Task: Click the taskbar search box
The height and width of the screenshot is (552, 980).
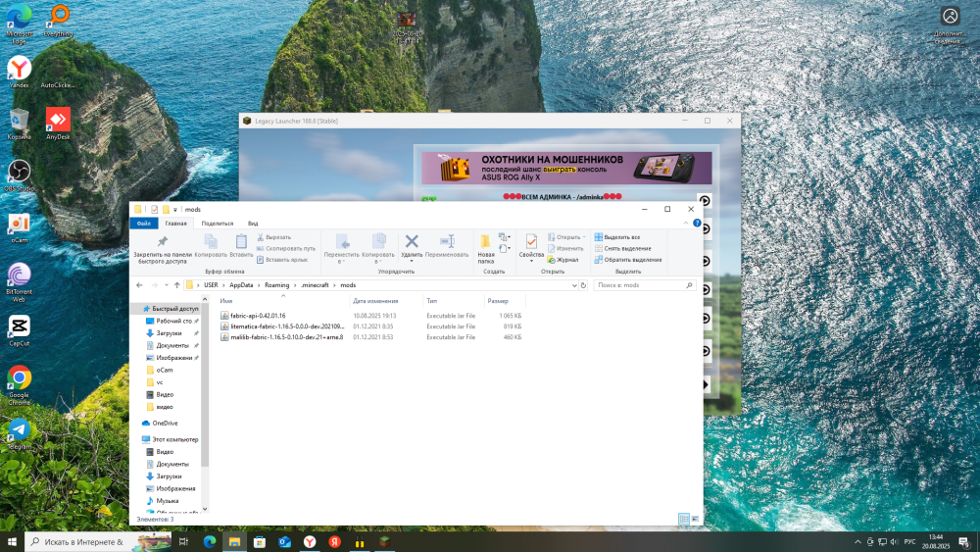Action: [98, 542]
